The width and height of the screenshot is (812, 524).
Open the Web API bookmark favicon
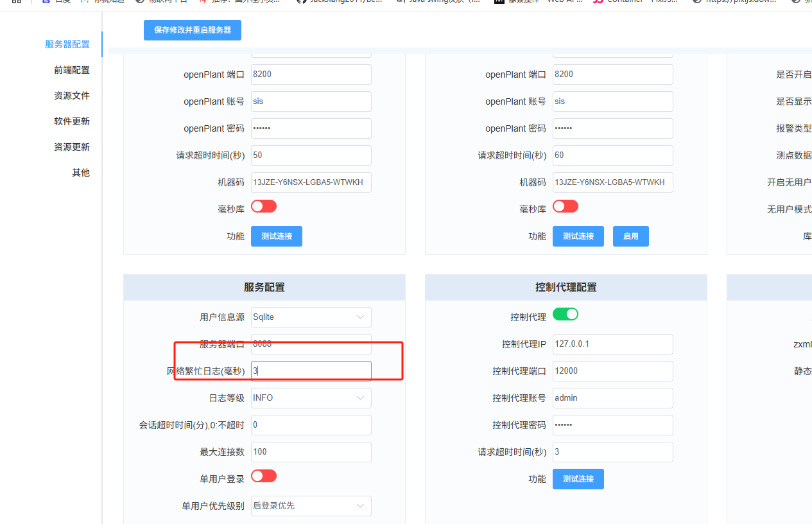click(499, 1)
